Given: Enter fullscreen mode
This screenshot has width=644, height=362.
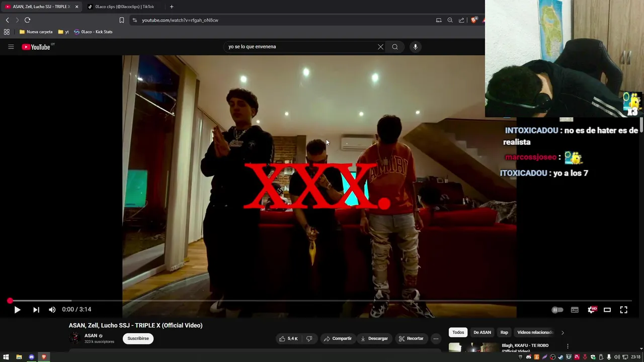Looking at the screenshot, I should click(623, 310).
